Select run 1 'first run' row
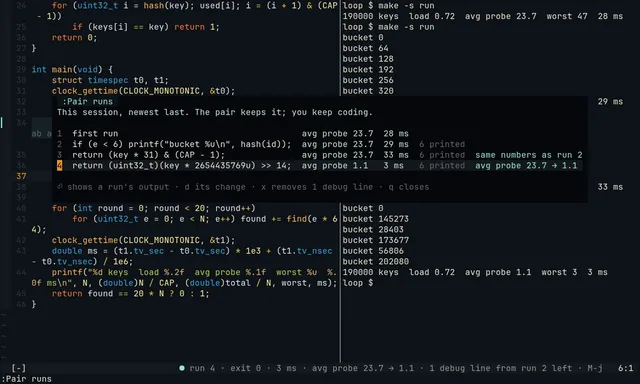 click(x=320, y=133)
